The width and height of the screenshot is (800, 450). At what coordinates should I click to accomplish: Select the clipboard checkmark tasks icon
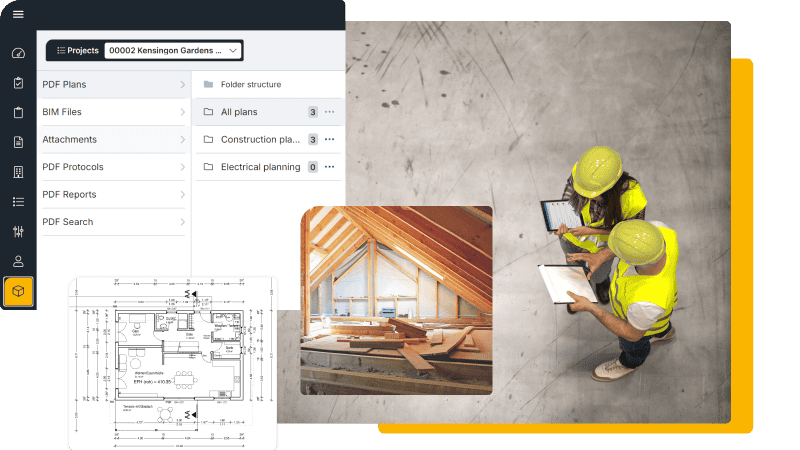pos(18,83)
